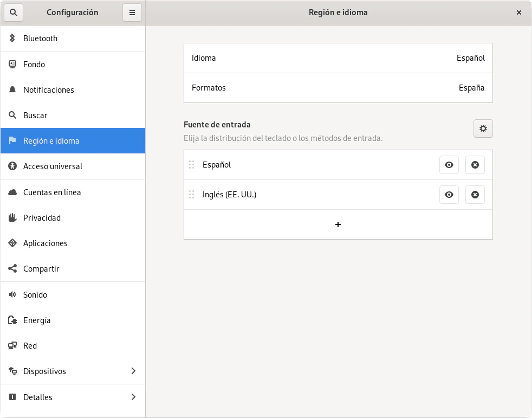The height and width of the screenshot is (418, 532).
Task: Close the Región e idioma window
Action: tap(518, 12)
